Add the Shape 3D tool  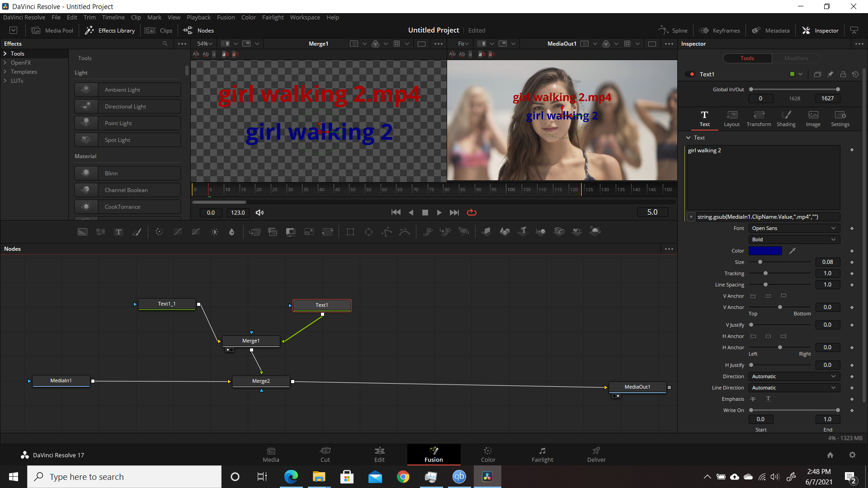click(x=505, y=232)
